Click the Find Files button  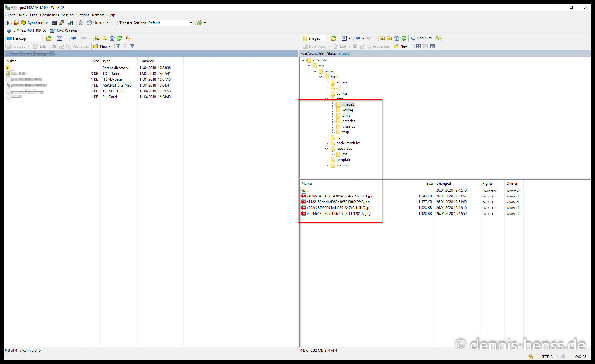click(421, 38)
